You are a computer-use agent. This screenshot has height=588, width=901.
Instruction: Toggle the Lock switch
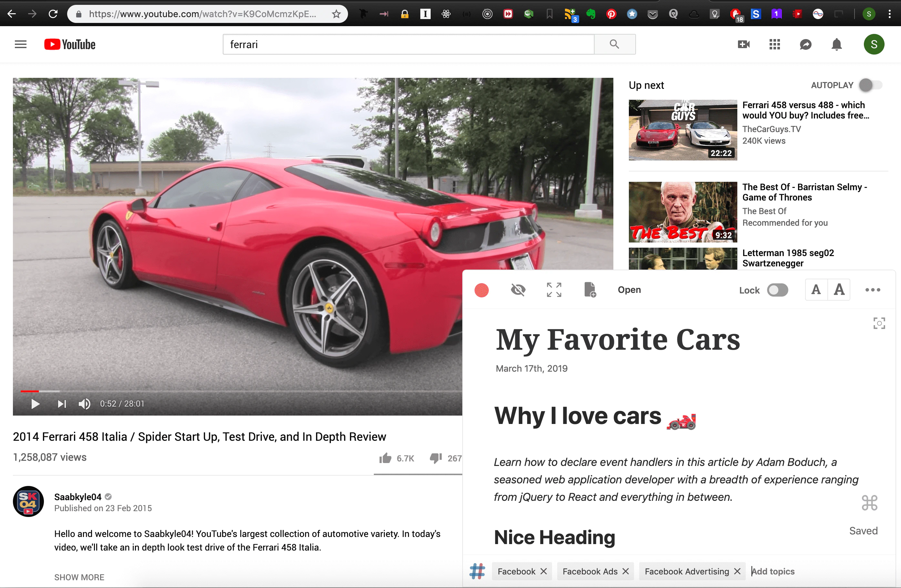777,290
